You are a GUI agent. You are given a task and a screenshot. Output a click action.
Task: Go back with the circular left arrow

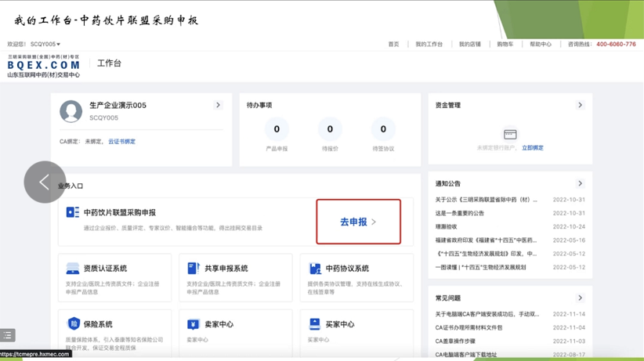45,182
